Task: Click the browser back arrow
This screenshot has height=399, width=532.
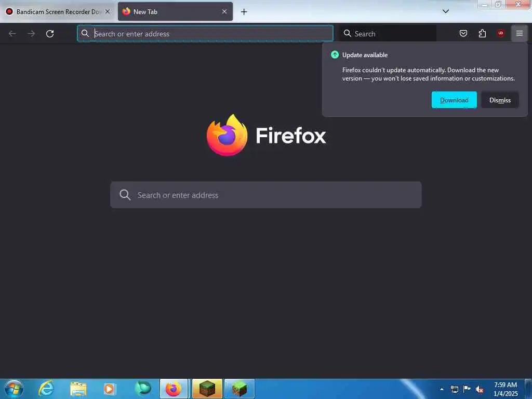Action: (x=12, y=34)
